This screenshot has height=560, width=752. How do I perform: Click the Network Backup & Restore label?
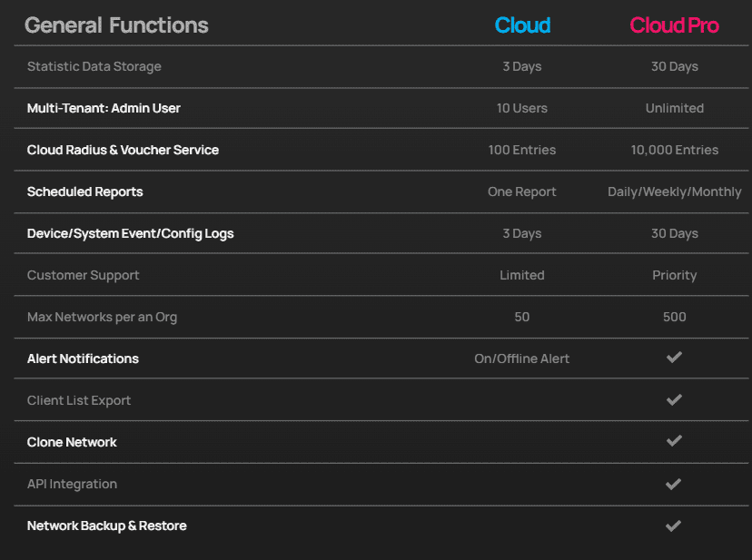(x=106, y=526)
